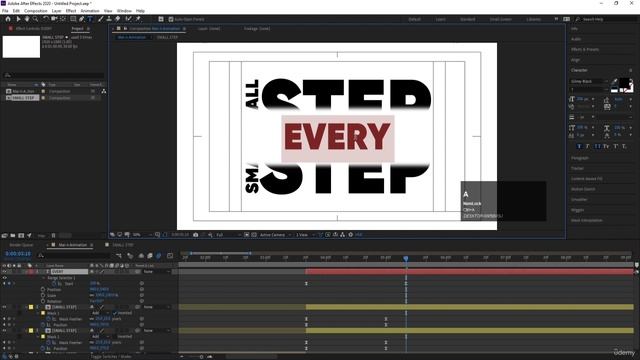Open the Active Camera dropdown
640x360 pixels.
276,235
